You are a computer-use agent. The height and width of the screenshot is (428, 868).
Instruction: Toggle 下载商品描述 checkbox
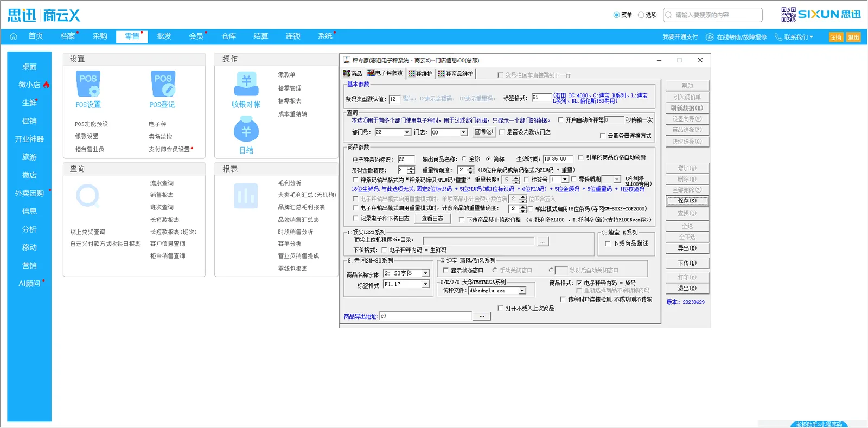608,244
